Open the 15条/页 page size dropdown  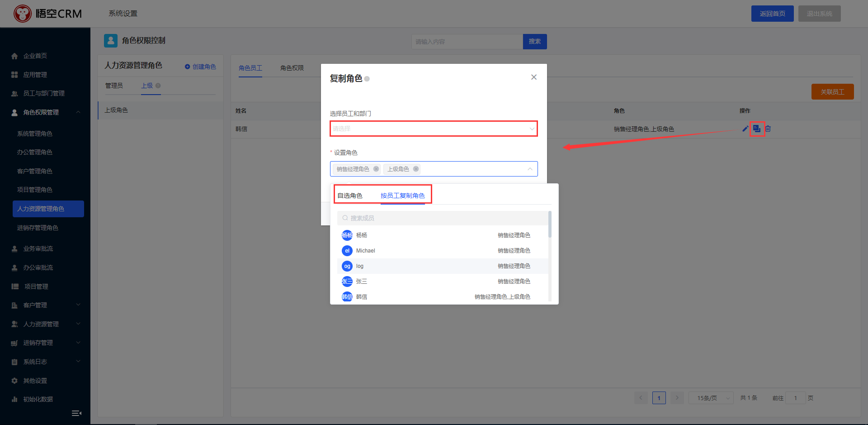tap(711, 398)
